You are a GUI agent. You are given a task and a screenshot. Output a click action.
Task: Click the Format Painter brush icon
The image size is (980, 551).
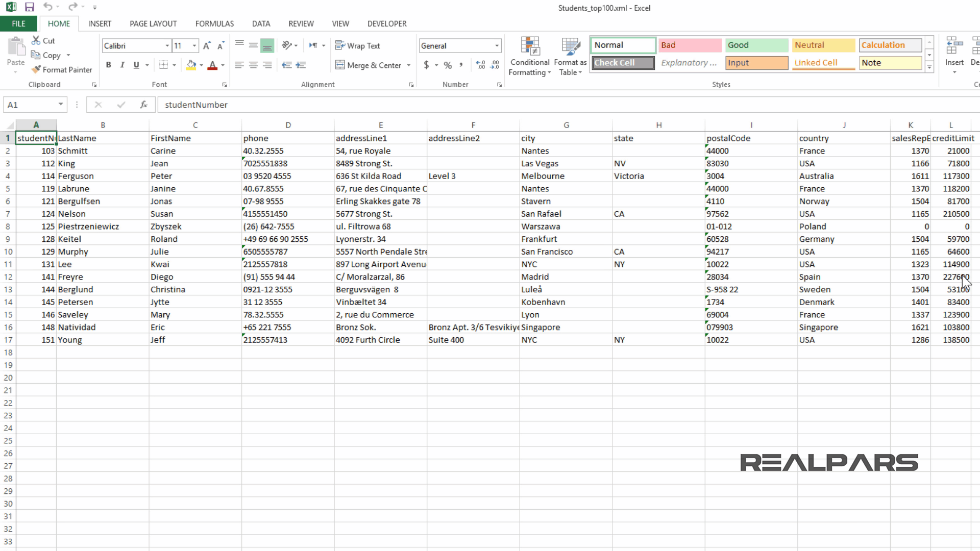[x=36, y=69]
